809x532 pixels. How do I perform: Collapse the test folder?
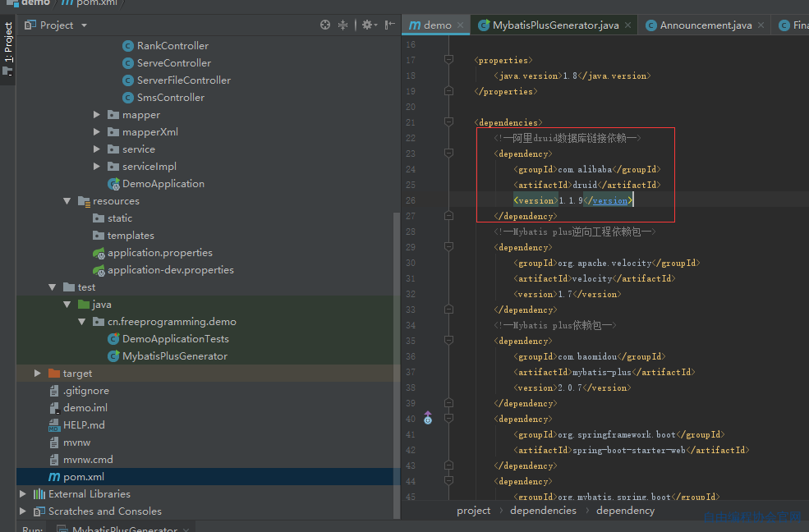click(x=52, y=287)
